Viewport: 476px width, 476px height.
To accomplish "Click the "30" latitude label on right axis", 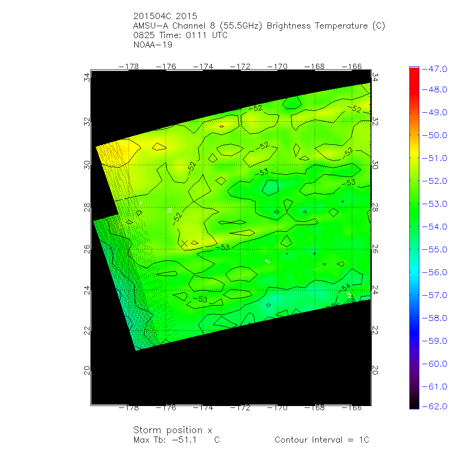I will [x=375, y=165].
